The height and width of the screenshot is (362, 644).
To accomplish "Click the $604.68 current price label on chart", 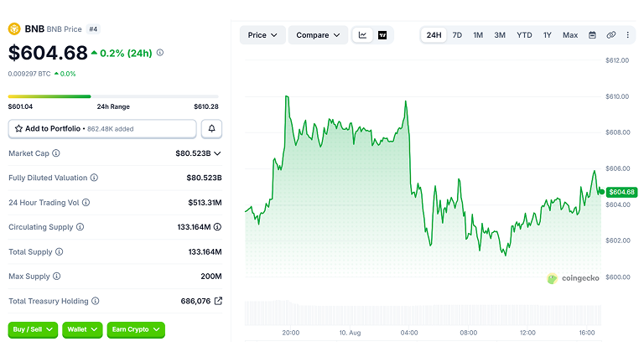I will (621, 192).
